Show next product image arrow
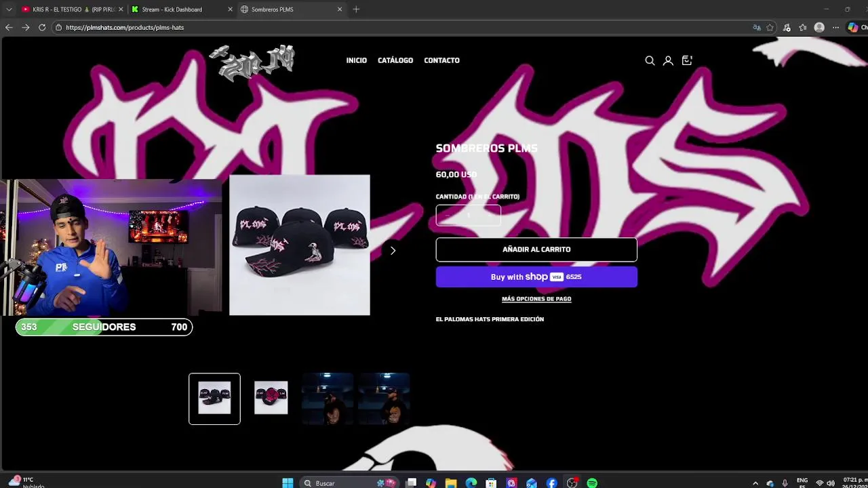 tap(393, 250)
